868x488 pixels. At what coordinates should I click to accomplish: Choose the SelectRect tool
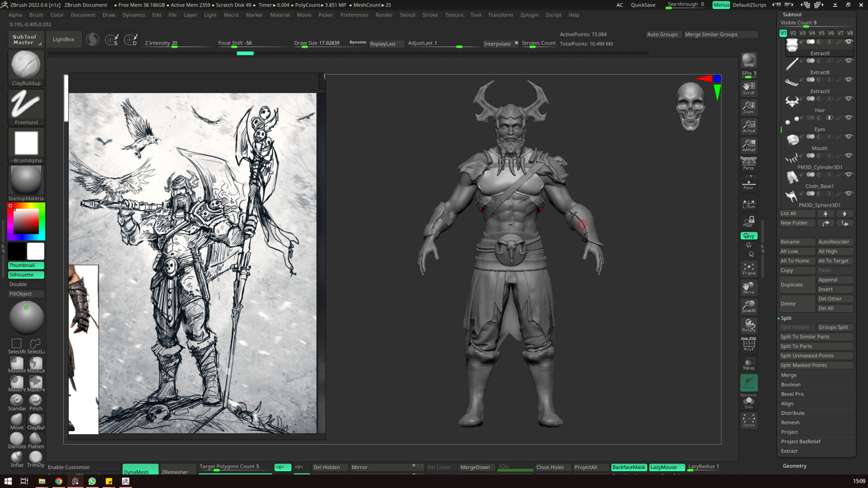pos(17,345)
